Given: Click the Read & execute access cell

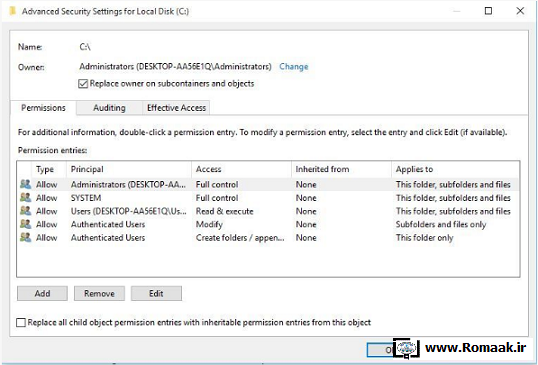Looking at the screenshot, I should (x=224, y=211).
